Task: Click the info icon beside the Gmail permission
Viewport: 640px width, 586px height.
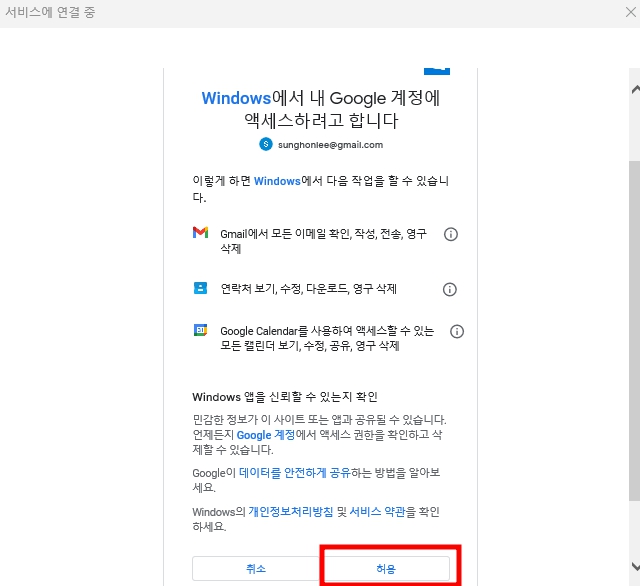Action: pos(451,234)
